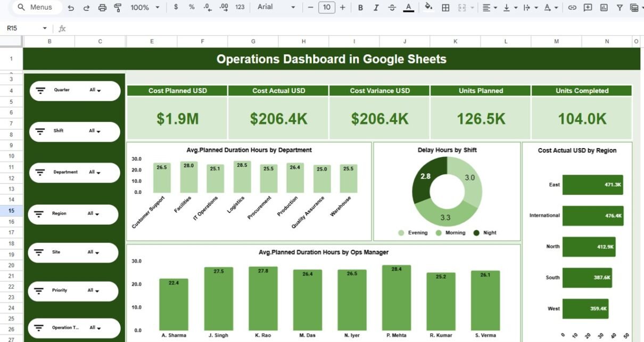This screenshot has height=342, width=644.
Task: Toggle bold formatting
Action: coord(360,7)
